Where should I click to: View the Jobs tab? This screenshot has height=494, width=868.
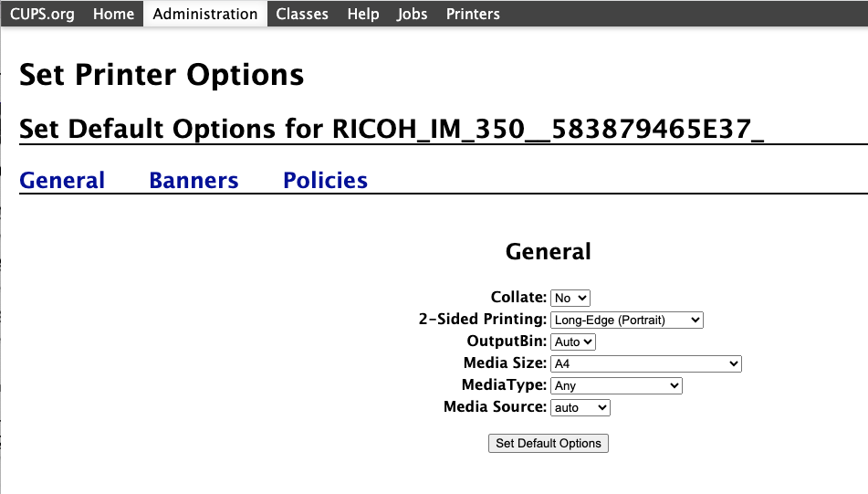click(412, 14)
